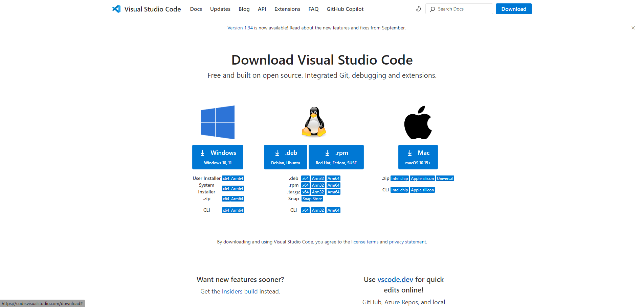Open the Updates page
Screen dimensions: 644x307
pos(220,9)
